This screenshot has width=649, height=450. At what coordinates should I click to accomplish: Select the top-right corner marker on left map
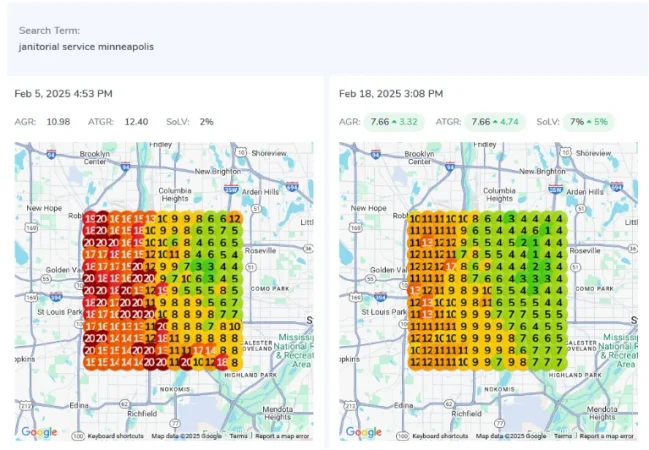pos(234,218)
